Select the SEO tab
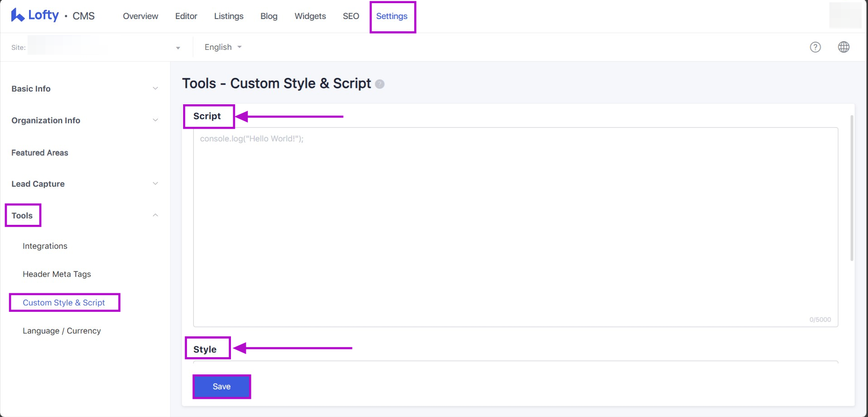 (351, 16)
